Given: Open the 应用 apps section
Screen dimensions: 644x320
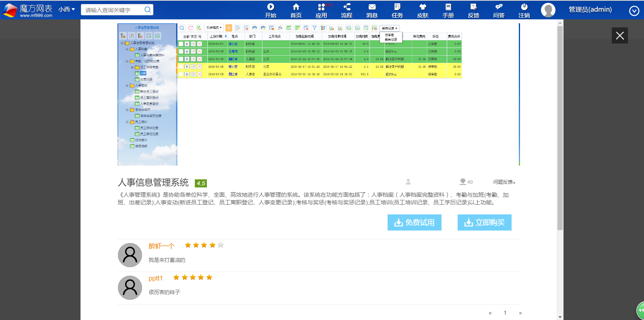Looking at the screenshot, I should [321, 10].
